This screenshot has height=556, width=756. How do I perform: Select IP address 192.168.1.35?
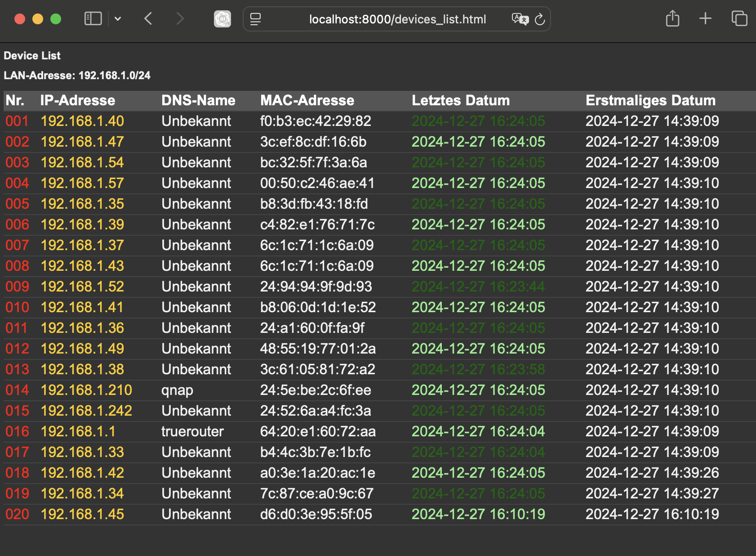82,204
